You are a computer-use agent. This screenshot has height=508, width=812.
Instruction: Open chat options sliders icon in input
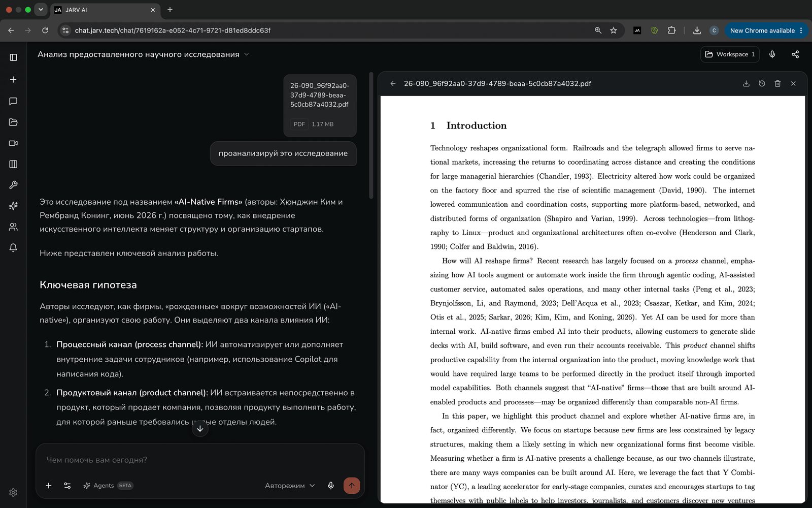[x=67, y=486]
